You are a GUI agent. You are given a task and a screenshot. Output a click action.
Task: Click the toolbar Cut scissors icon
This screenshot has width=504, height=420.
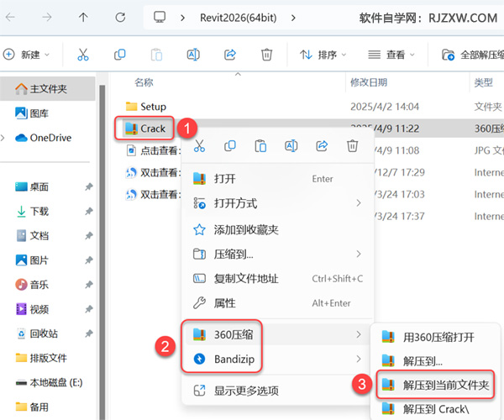(83, 55)
